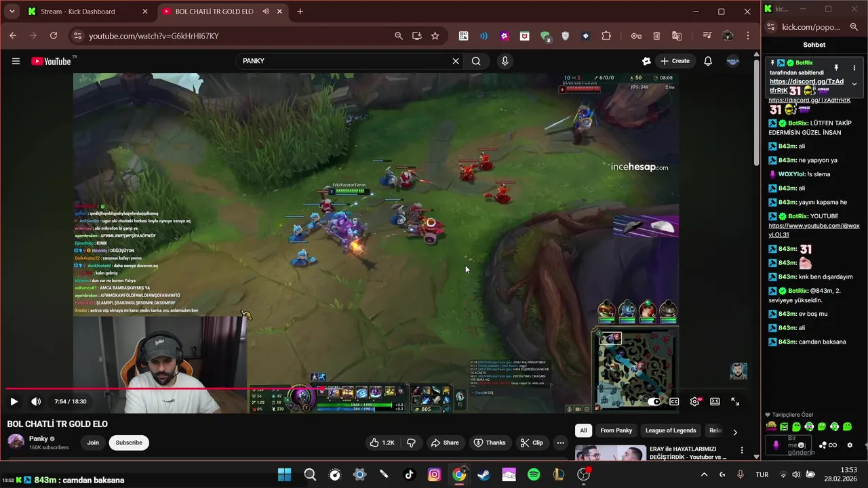Screen dimensions: 868x488
Task: Open the Create menu on YouTube
Action: pos(675,61)
